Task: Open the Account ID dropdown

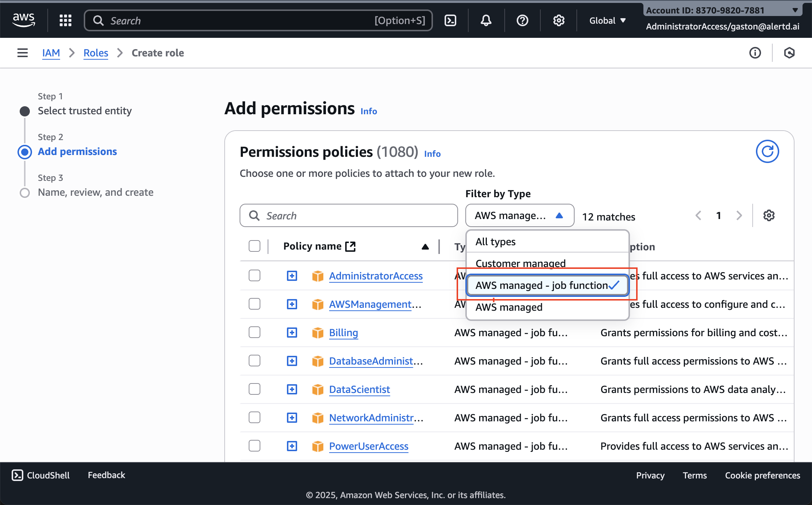Action: pos(723,10)
